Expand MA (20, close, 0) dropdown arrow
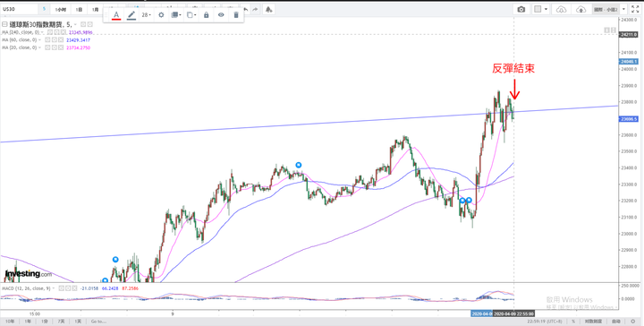The width and height of the screenshot is (644, 326). [40, 47]
